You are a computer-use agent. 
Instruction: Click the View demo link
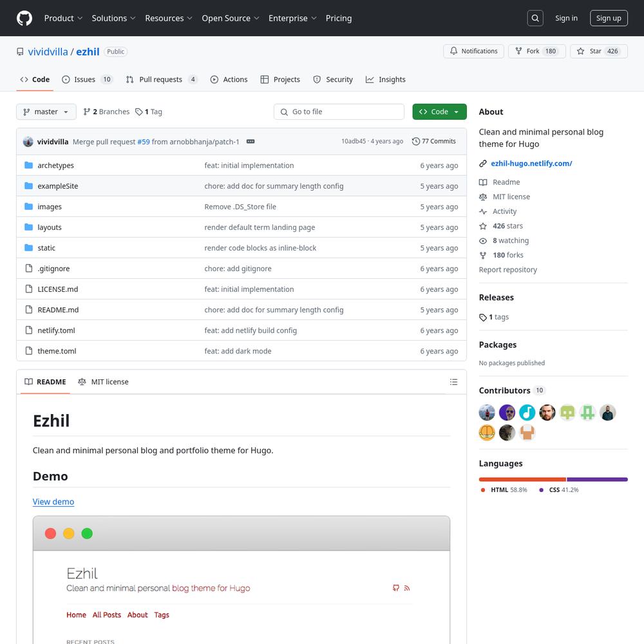(53, 502)
